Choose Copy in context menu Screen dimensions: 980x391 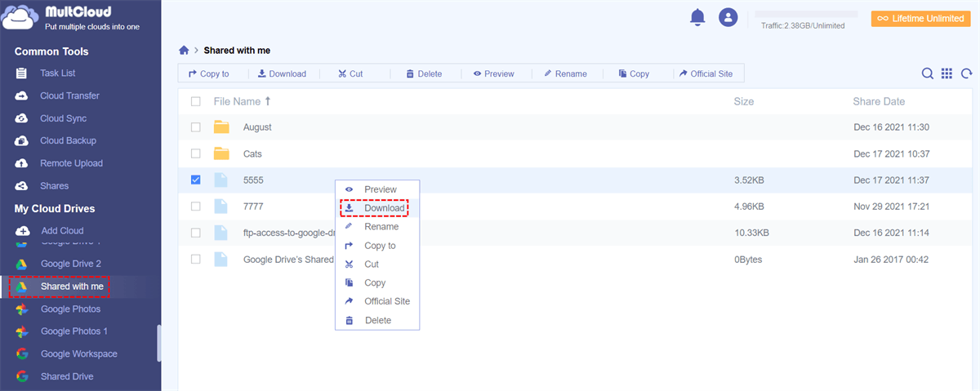click(377, 282)
